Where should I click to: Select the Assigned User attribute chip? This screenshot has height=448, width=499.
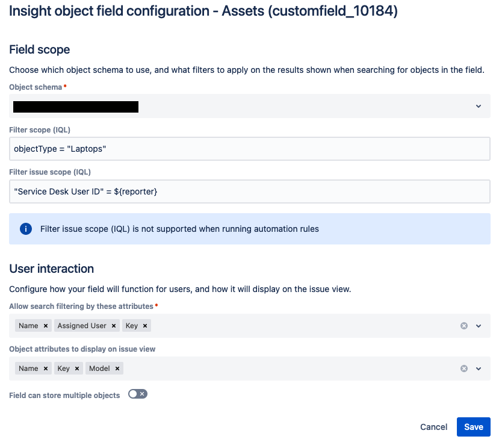pos(82,326)
